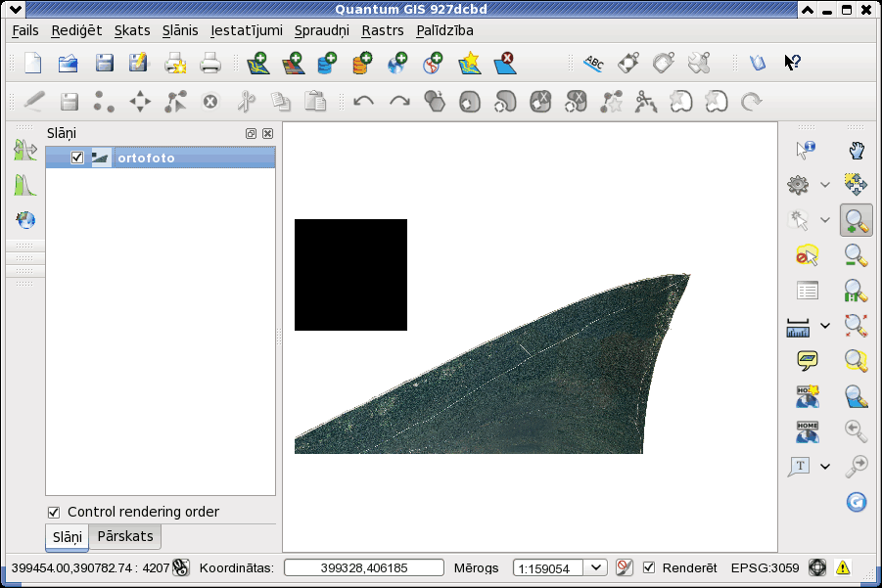
Task: Expand the gear action tool dropdown arrow
Action: pos(825,184)
